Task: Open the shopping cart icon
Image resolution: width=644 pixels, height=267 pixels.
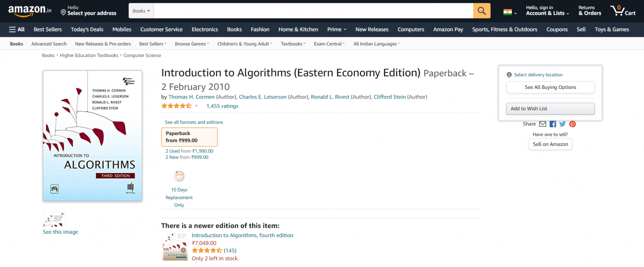Action: pos(623,10)
